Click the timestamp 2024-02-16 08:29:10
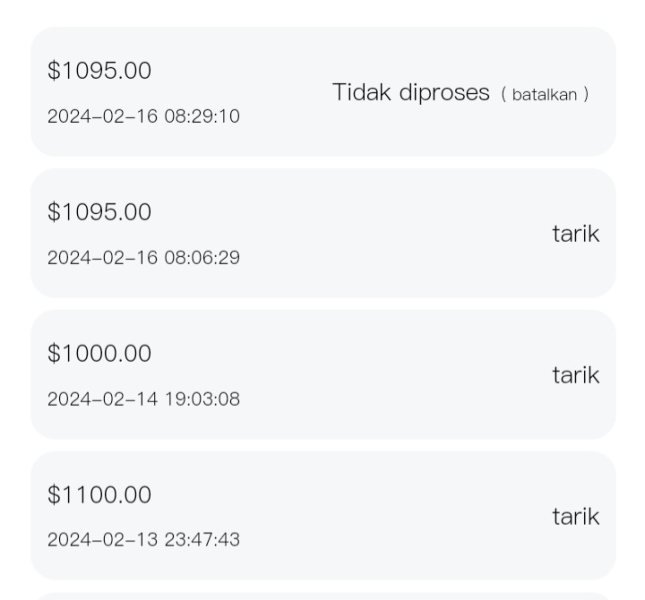 pyautogui.click(x=143, y=116)
